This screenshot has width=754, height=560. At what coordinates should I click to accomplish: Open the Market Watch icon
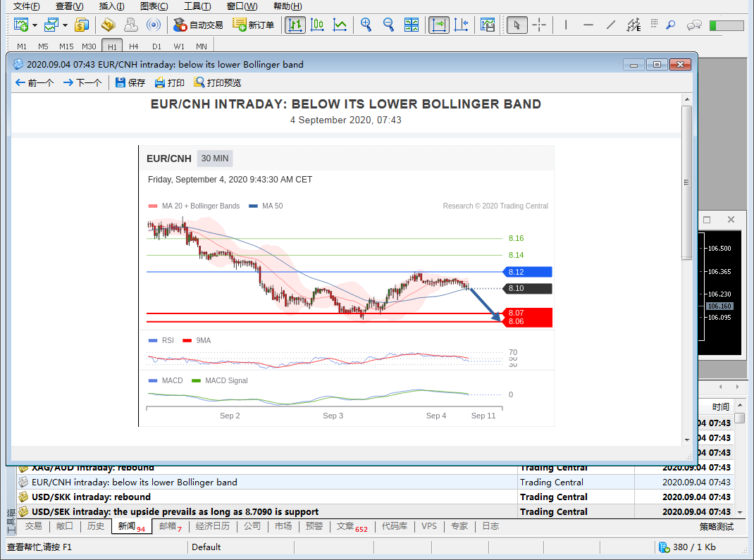[x=82, y=25]
